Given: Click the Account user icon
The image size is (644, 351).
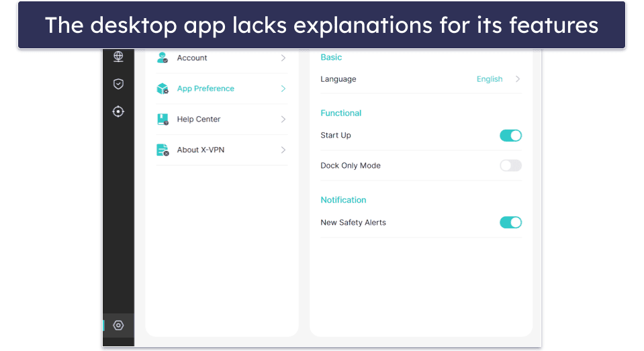Looking at the screenshot, I should click(x=163, y=58).
